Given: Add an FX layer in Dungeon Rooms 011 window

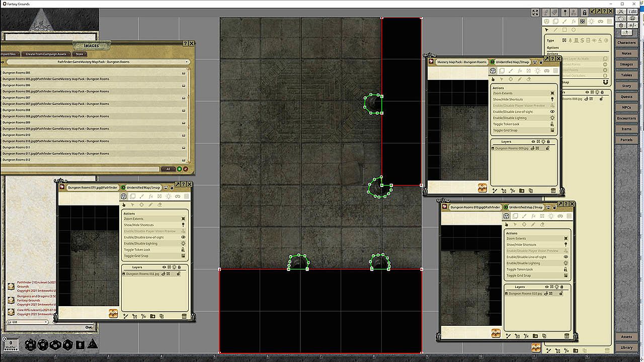Looking at the screenshot, I should pos(143,316).
